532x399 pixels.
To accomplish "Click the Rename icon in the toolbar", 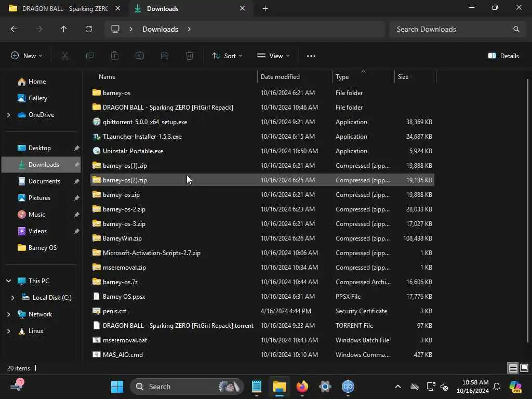I will (x=140, y=56).
